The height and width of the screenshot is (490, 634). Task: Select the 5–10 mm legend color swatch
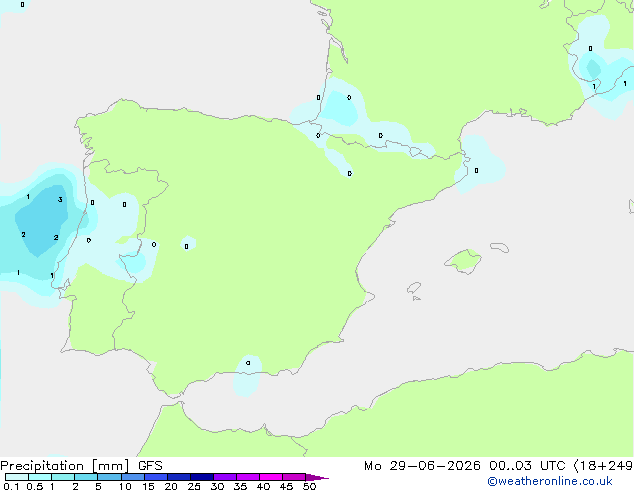click(x=109, y=477)
